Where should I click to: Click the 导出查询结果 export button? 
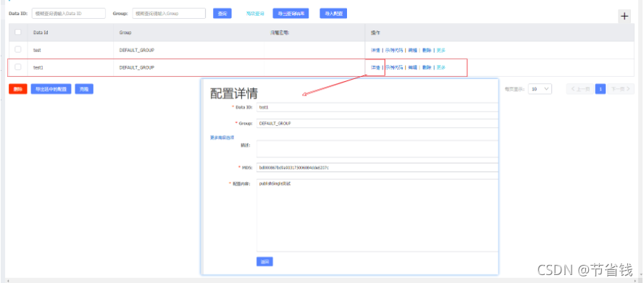point(290,14)
